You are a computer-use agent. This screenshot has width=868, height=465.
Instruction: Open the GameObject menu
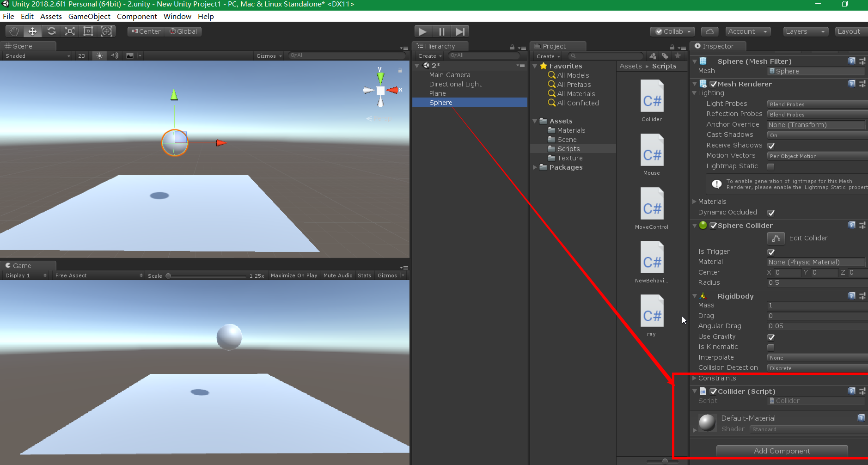tap(89, 16)
